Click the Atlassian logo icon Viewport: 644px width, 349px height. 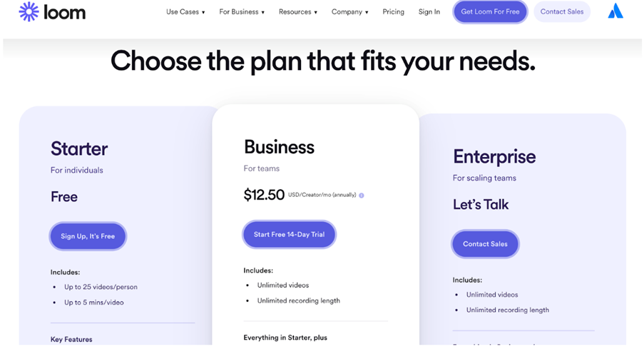615,11
